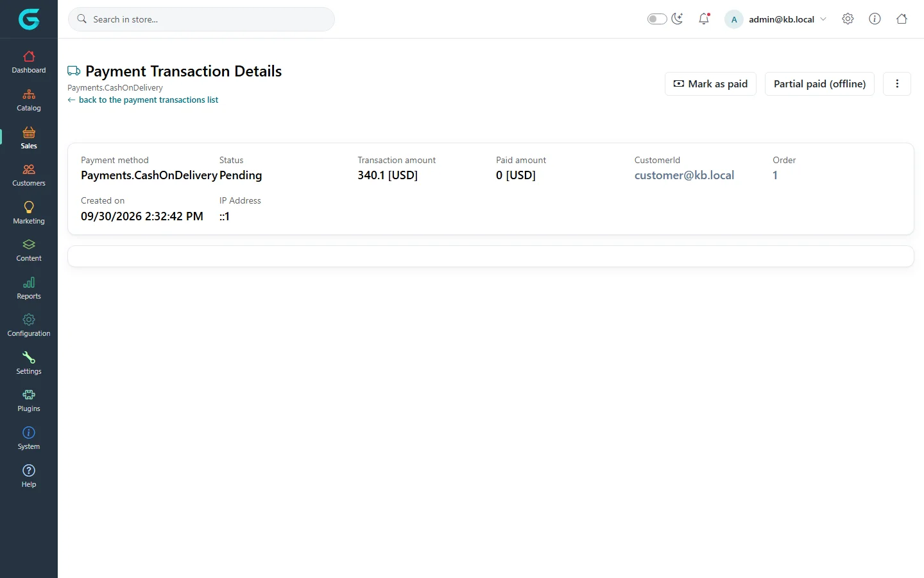
Task: Open order number 1 link
Action: pyautogui.click(x=775, y=175)
